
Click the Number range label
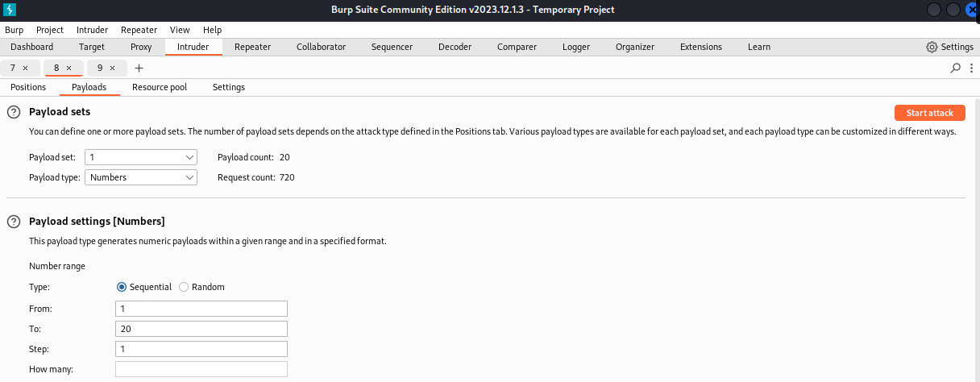tap(57, 266)
